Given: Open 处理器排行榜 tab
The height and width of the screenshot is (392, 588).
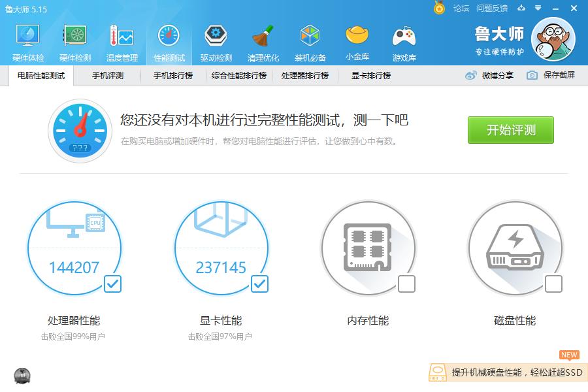Looking at the screenshot, I should [305, 76].
